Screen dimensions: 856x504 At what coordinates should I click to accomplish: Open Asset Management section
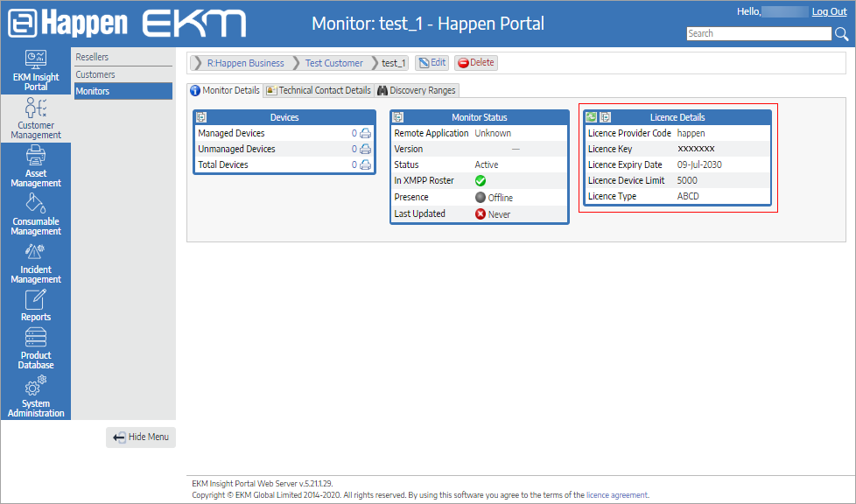point(36,166)
